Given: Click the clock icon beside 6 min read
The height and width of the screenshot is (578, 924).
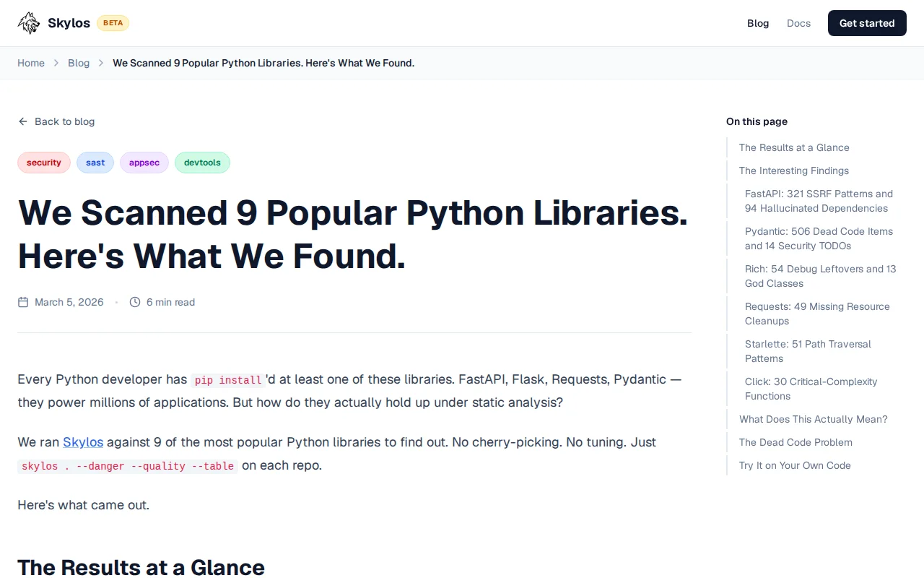Looking at the screenshot, I should click(x=135, y=302).
